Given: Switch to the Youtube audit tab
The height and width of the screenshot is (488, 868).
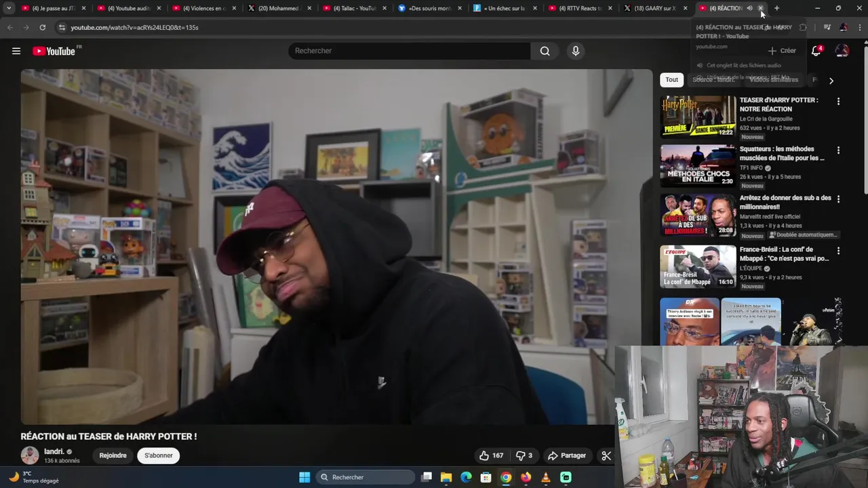Looking at the screenshot, I should [x=129, y=8].
